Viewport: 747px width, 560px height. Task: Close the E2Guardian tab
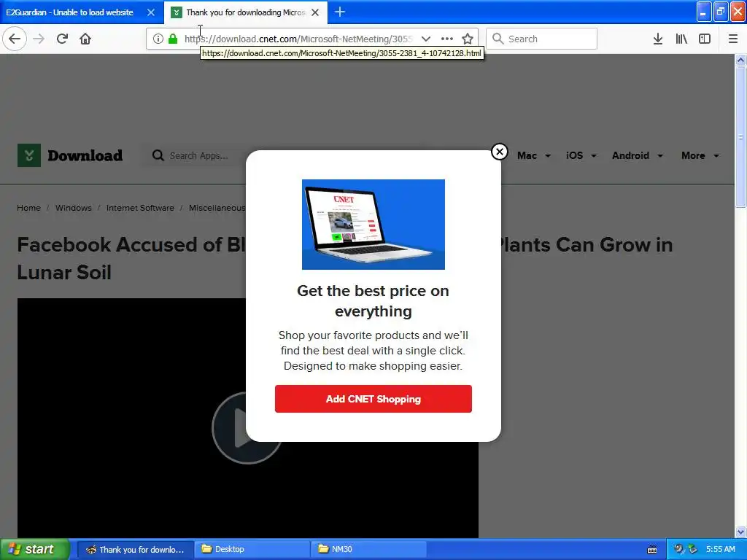click(x=150, y=12)
